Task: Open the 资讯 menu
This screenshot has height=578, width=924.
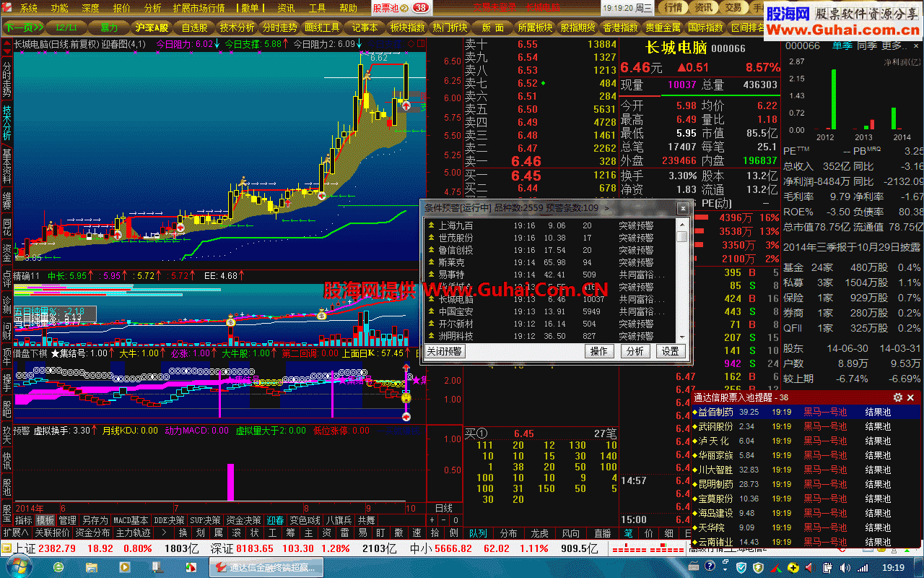Action: click(286, 9)
